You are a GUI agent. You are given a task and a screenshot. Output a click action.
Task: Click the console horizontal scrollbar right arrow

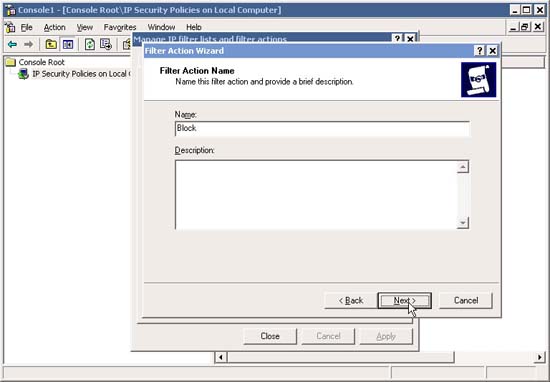tap(539, 358)
